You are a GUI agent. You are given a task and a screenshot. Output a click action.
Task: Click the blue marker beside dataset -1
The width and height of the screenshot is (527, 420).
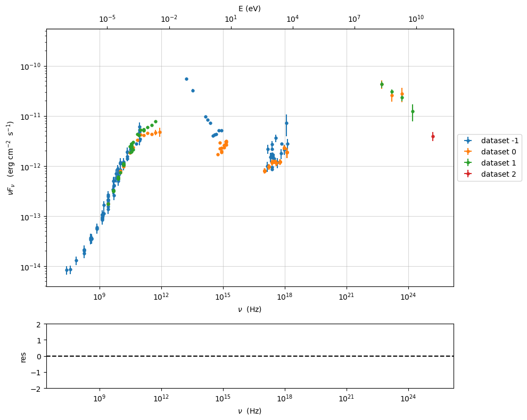click(467, 141)
